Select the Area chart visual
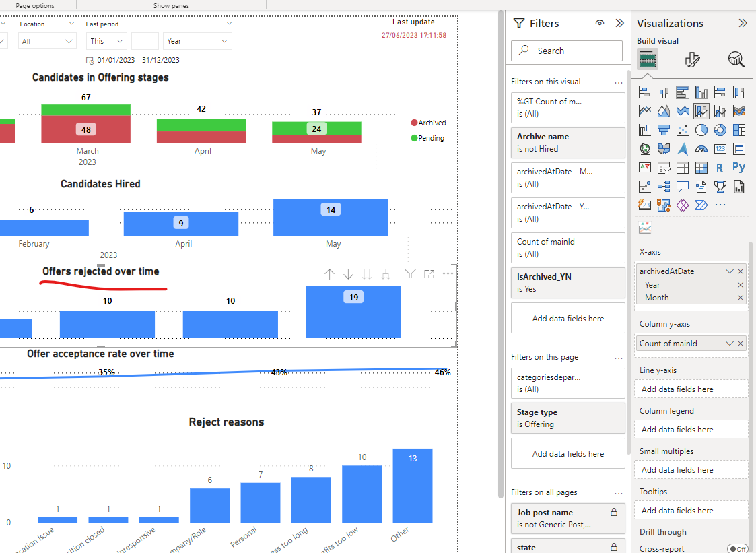Screen dimensions: 756x553 [x=663, y=111]
